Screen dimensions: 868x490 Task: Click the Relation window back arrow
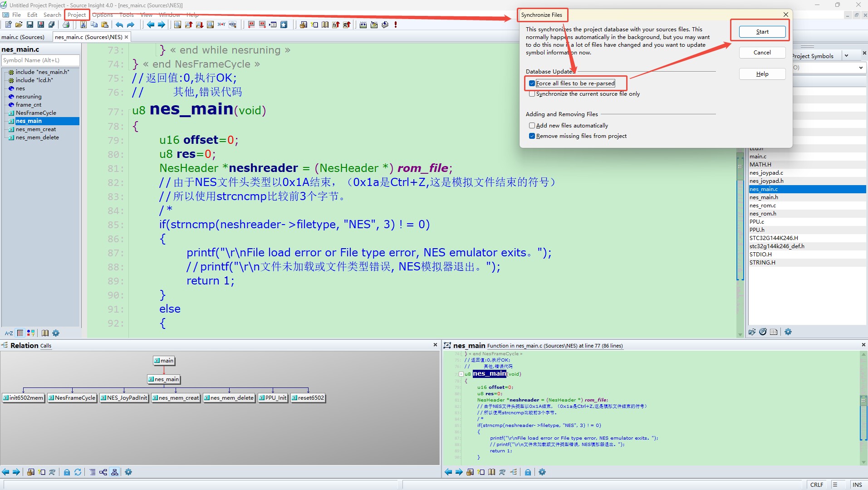[5, 472]
